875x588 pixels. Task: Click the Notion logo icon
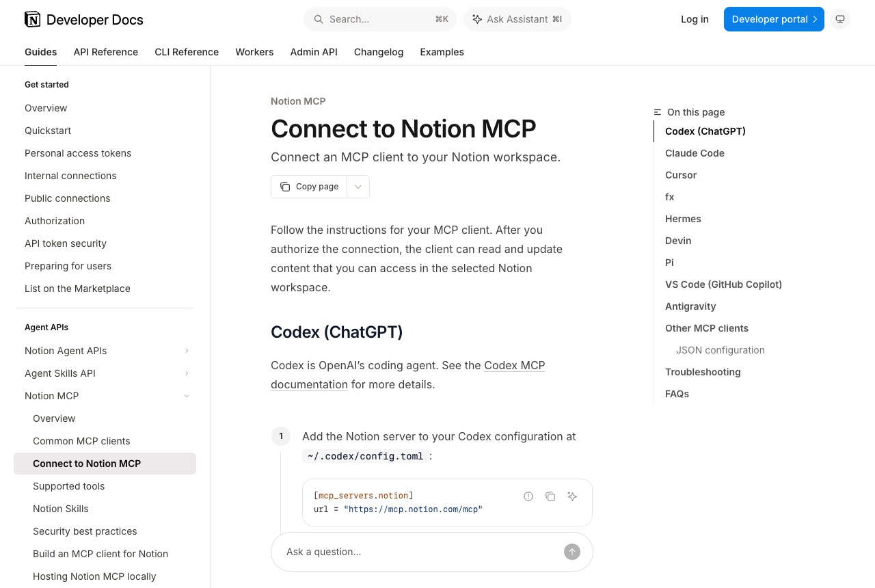coord(32,19)
